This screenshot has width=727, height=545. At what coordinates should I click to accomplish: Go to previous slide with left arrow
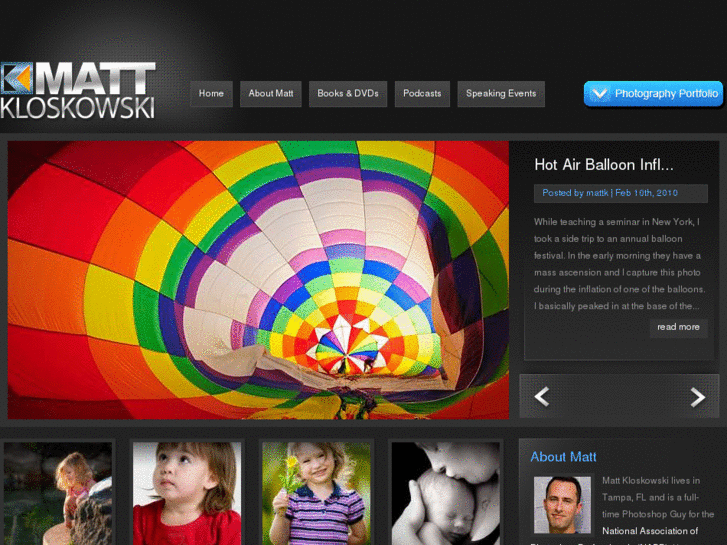[x=542, y=397]
